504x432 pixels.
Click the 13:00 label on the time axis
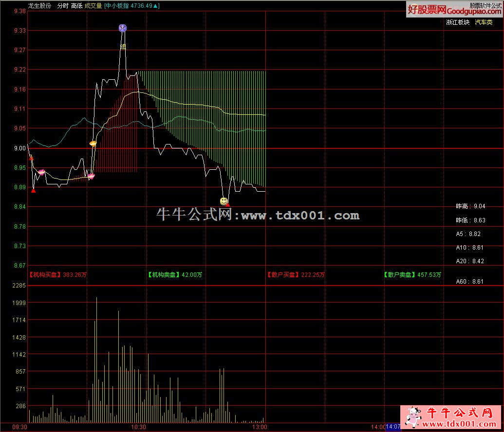[x=260, y=427]
